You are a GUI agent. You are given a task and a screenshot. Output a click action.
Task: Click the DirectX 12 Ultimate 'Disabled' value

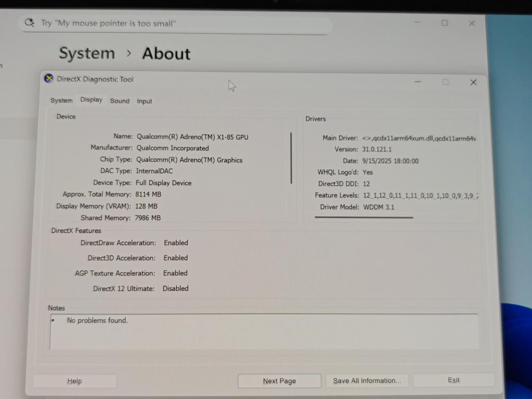click(x=176, y=288)
